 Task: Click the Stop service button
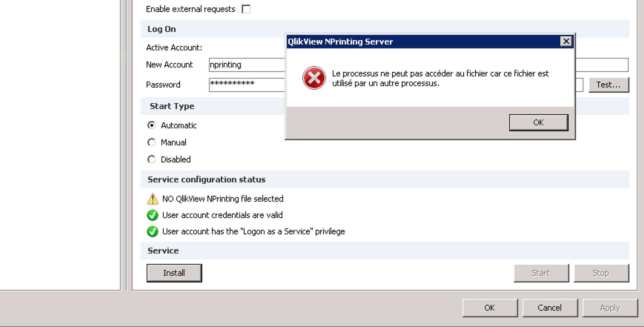pyautogui.click(x=601, y=273)
